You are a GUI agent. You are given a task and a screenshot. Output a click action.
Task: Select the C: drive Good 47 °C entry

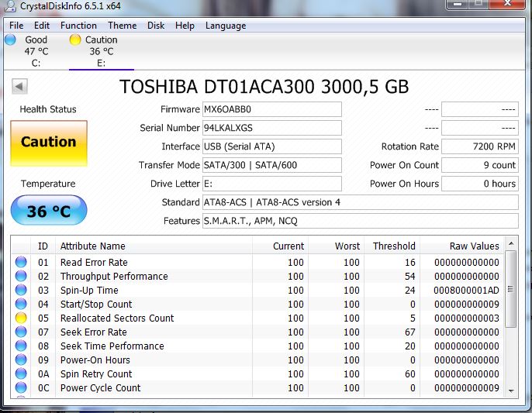36,51
